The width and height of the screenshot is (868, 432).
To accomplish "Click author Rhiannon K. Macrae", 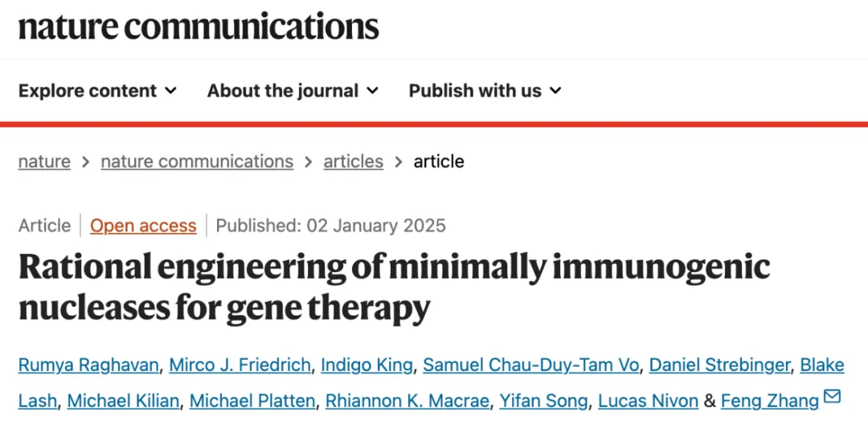I will pos(407,401).
